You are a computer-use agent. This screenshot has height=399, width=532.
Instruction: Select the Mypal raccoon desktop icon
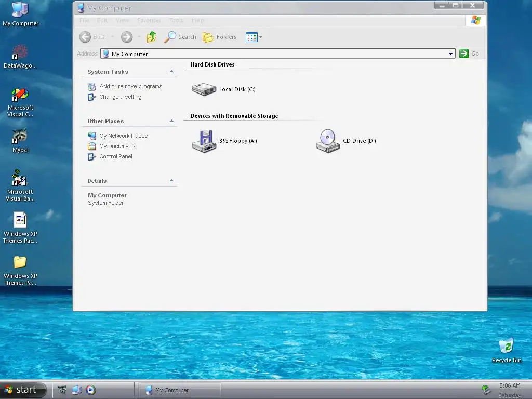(x=20, y=140)
